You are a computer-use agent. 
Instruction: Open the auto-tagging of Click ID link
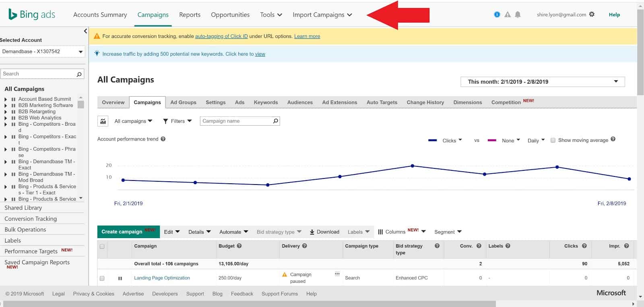click(x=221, y=36)
